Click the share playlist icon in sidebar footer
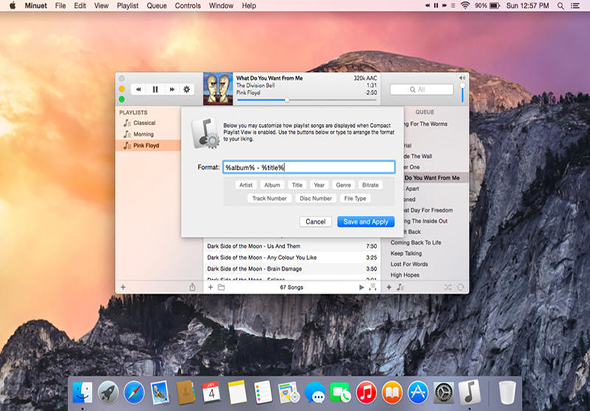This screenshot has height=411, width=590. 192,287
